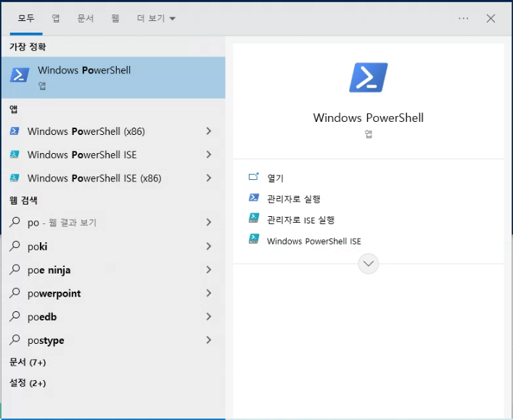Click the 관리자로 ISE 실행 icon
The height and width of the screenshot is (420, 513).
[x=253, y=218]
